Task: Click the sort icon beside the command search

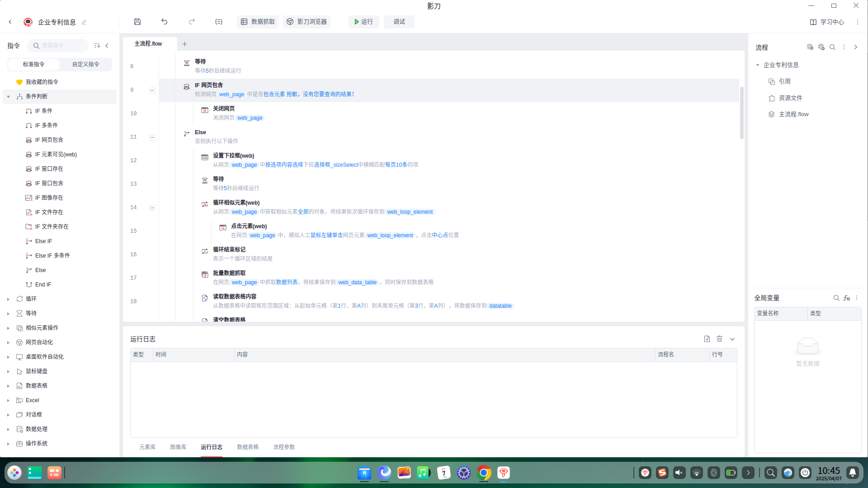Action: tap(97, 45)
